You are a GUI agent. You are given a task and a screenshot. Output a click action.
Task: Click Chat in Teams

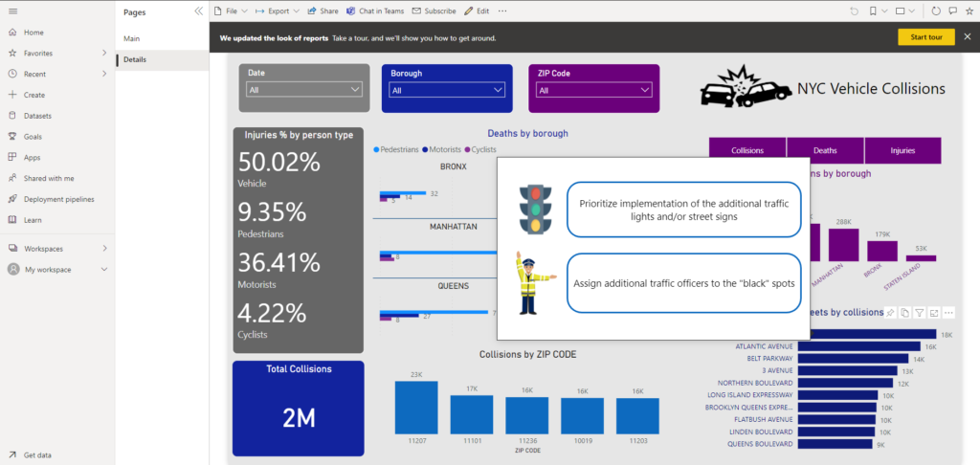(375, 11)
